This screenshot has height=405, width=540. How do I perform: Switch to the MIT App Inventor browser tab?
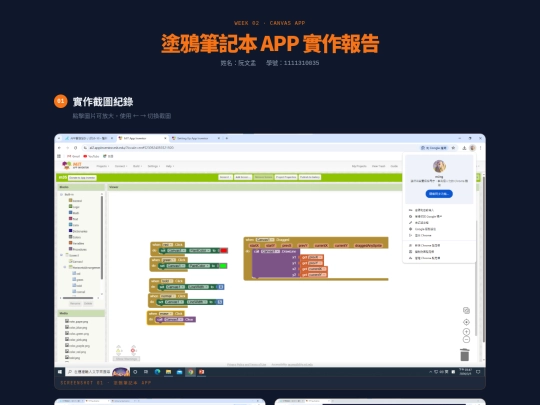pos(142,138)
